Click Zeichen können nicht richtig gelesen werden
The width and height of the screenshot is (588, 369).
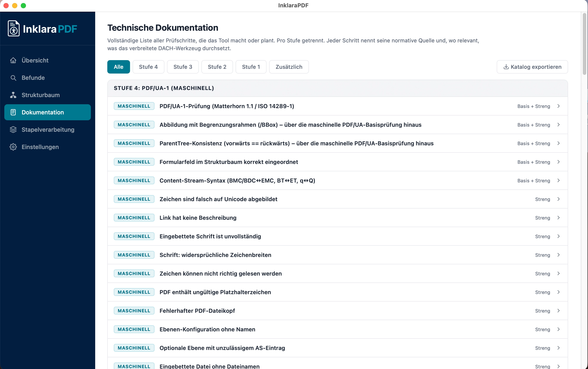(221, 274)
